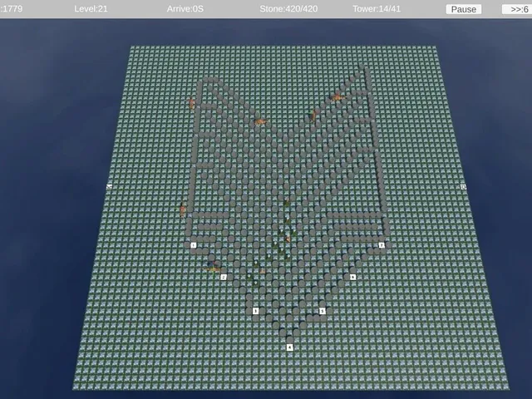The image size is (532, 399).
Task: Select waypoint marker number 2
Action: tap(224, 277)
